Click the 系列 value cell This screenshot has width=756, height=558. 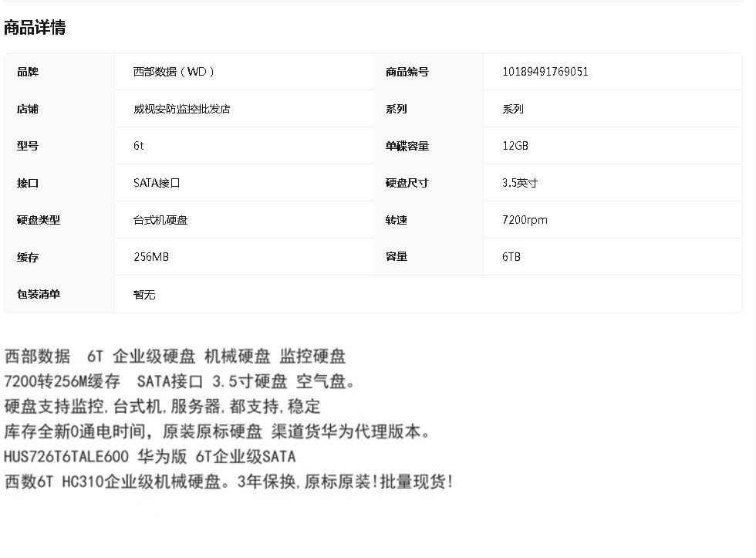pyautogui.click(x=613, y=109)
